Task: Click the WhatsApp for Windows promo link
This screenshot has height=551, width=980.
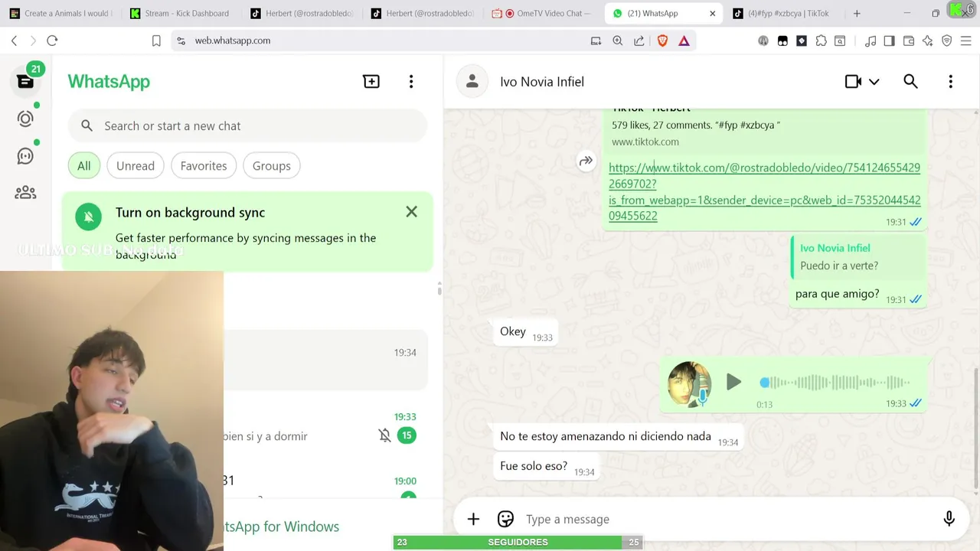Action: pyautogui.click(x=282, y=527)
